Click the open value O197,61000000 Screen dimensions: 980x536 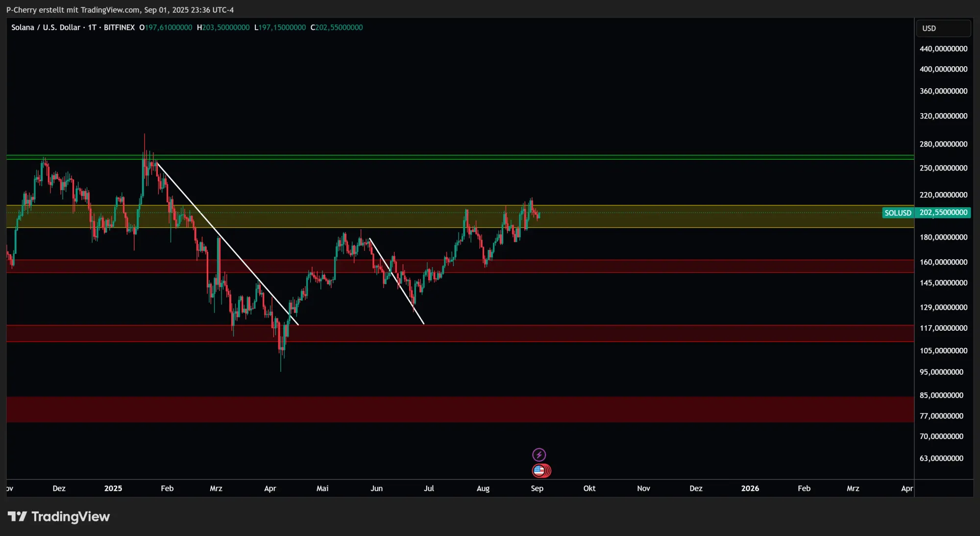166,27
